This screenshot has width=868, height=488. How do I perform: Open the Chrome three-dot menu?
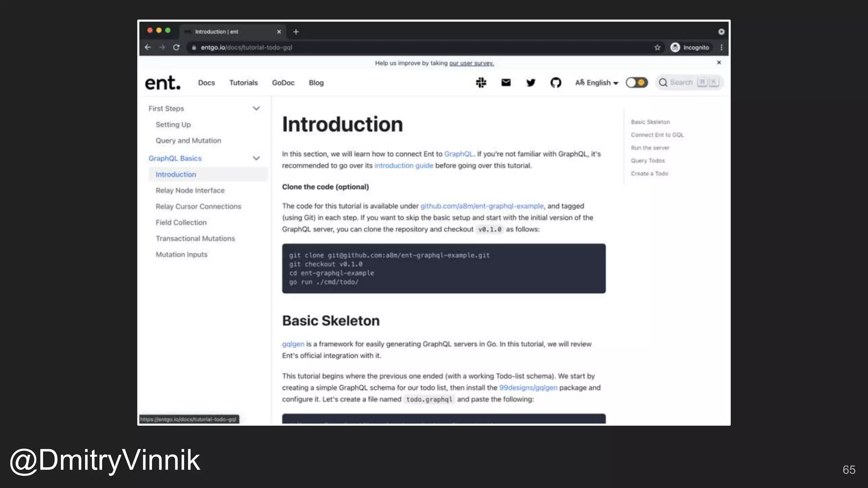[721, 47]
